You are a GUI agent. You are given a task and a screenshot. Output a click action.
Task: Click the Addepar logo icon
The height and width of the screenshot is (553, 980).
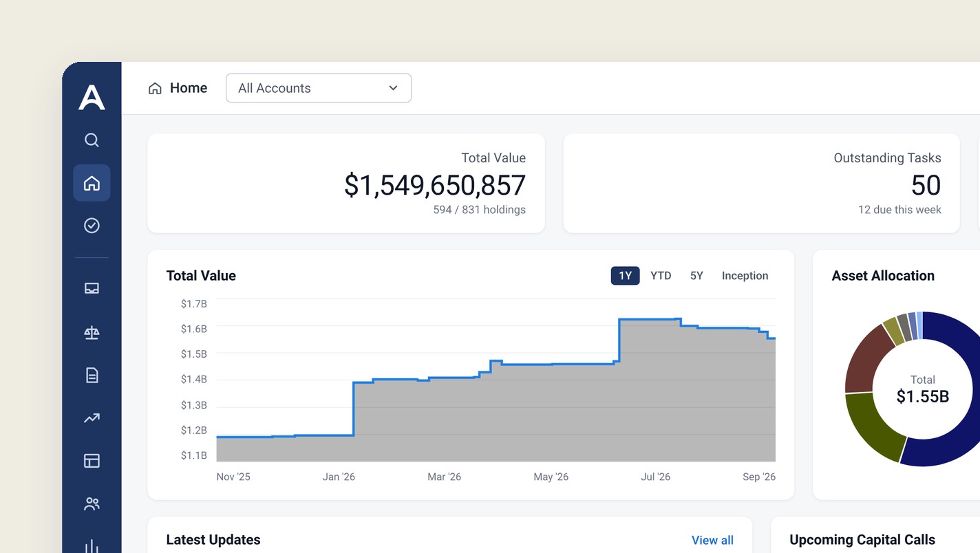(x=92, y=97)
